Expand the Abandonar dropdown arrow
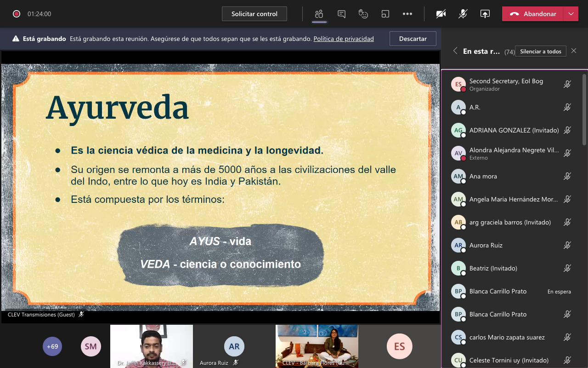 (x=571, y=14)
